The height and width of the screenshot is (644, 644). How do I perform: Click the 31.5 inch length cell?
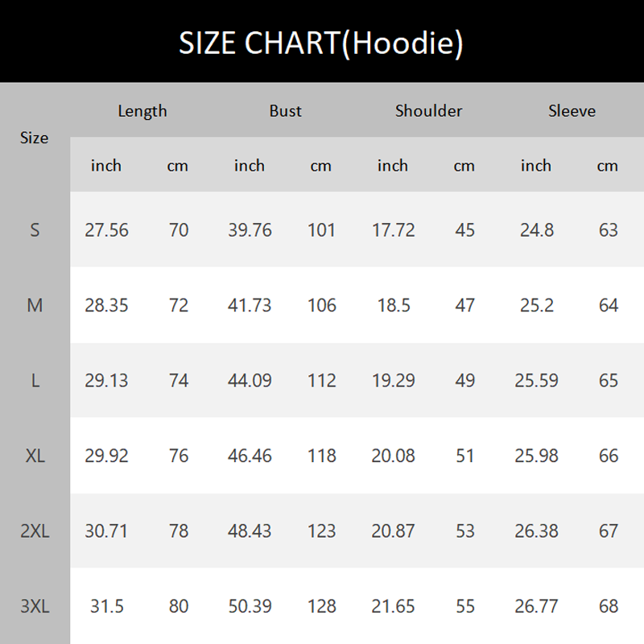(106, 606)
